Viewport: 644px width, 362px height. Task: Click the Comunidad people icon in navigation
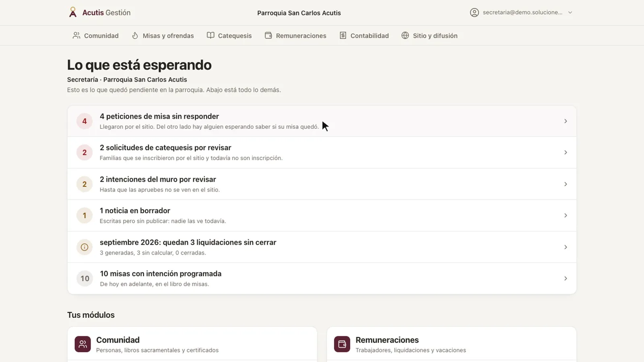coord(76,35)
